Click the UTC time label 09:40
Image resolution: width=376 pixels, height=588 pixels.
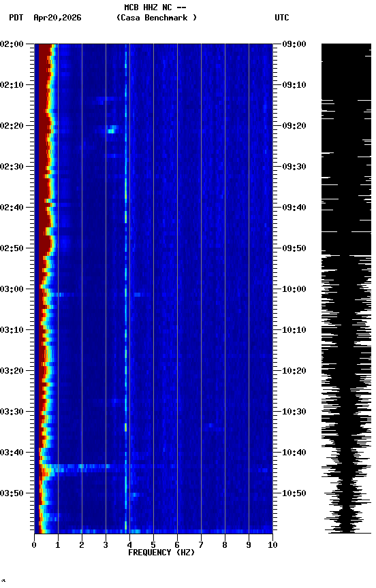[x=294, y=208]
